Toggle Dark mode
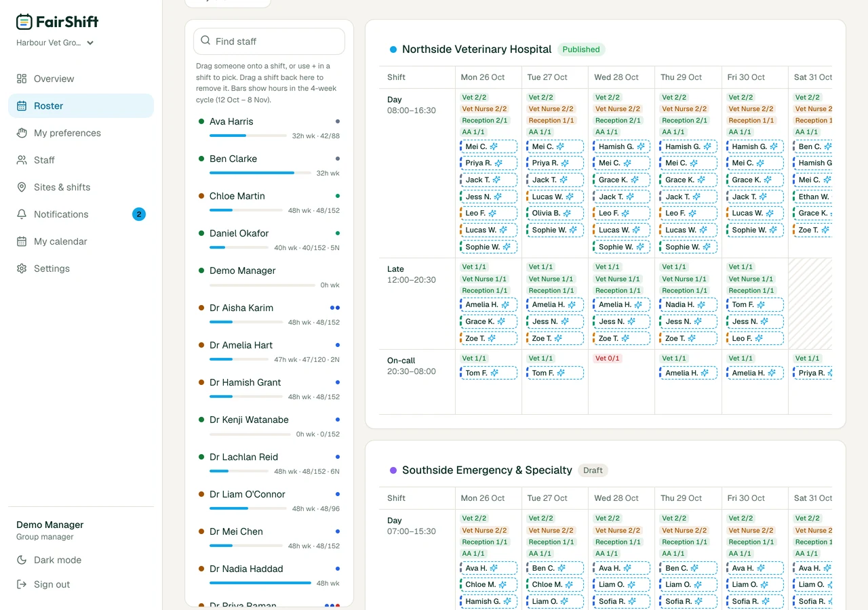 point(81,560)
